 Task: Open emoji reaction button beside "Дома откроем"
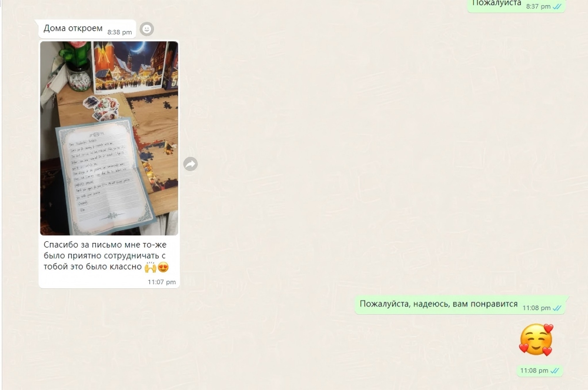click(x=147, y=28)
